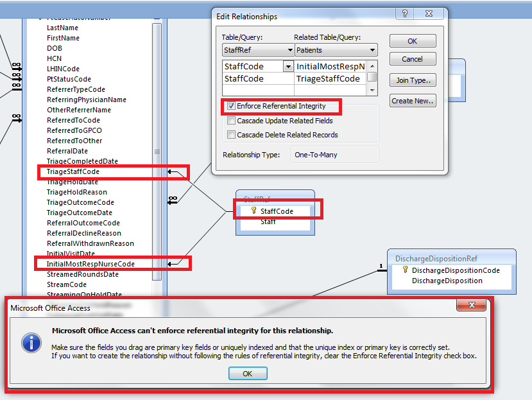Viewport: 532px width, 400px height.
Task: Click the Create New.. button
Action: [413, 101]
